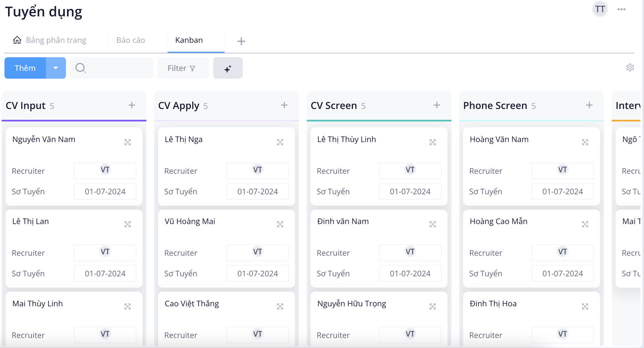This screenshot has width=644, height=348.
Task: Click Recruiter VT on Lê Thị Thùy Linh card
Action: [x=410, y=170]
